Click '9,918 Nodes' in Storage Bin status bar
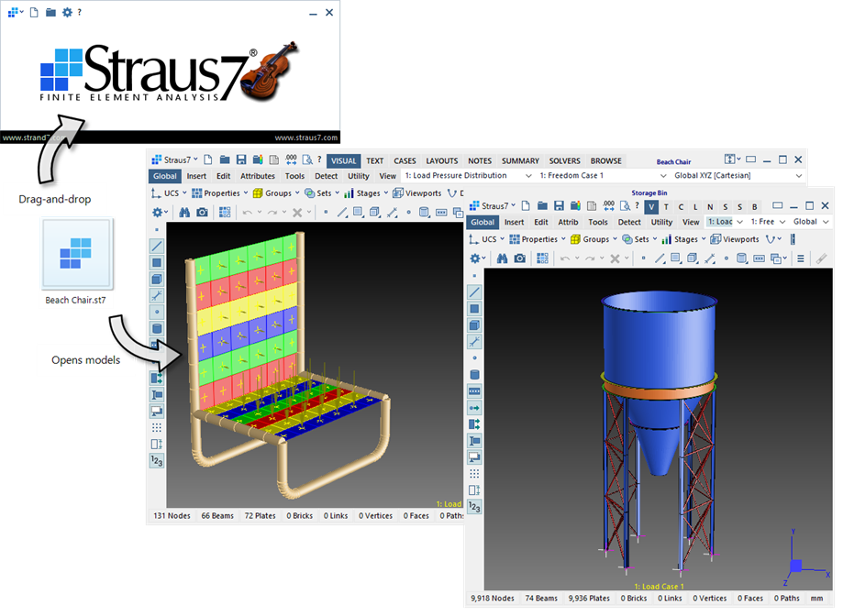Viewport: 843px width, 616px height. coord(493,598)
